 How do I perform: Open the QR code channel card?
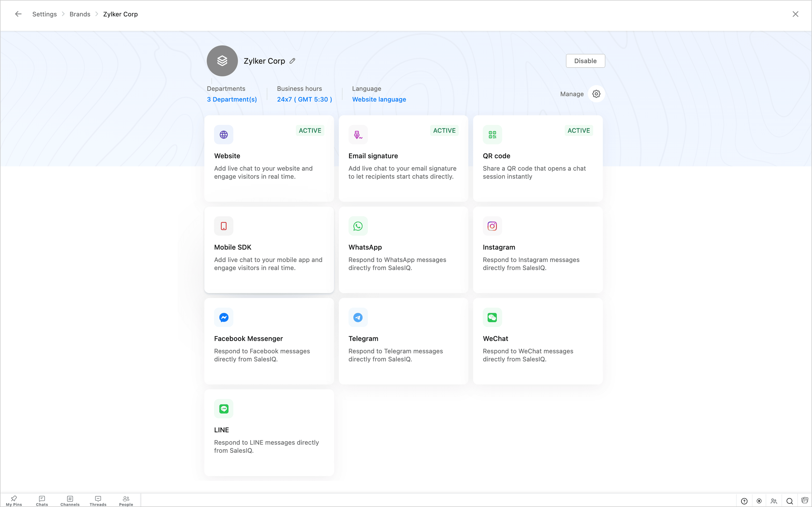pos(538,159)
